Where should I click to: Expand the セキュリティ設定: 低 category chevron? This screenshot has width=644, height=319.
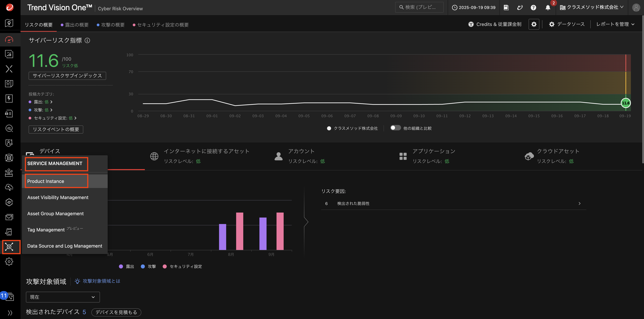75,118
